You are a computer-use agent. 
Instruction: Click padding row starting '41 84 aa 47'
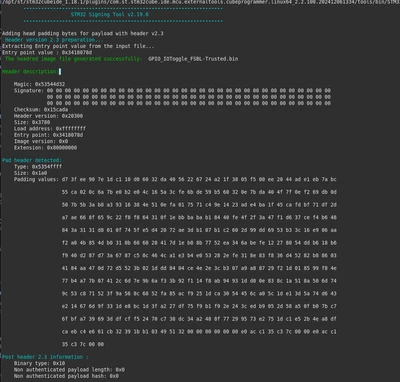[199, 268]
